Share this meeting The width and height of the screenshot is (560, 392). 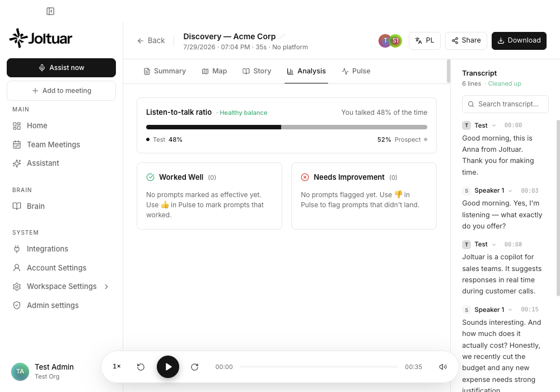(x=466, y=41)
